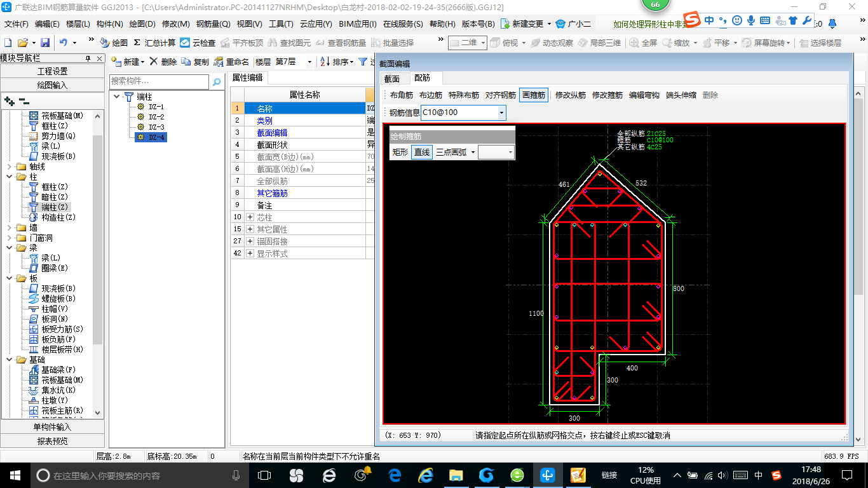868x488 pixels.
Task: Open 文件(F) menu
Action: pyautogui.click(x=17, y=24)
